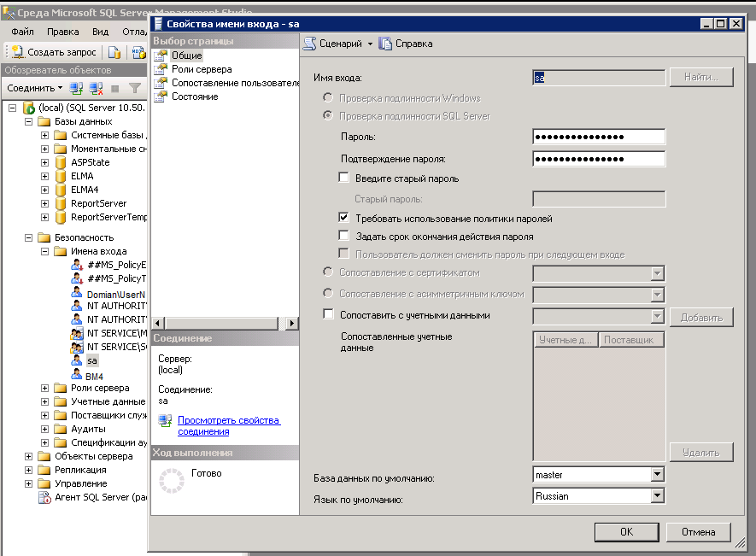Open Справка help in the dialog toolbar
The width and height of the screenshot is (756, 556).
386,44
